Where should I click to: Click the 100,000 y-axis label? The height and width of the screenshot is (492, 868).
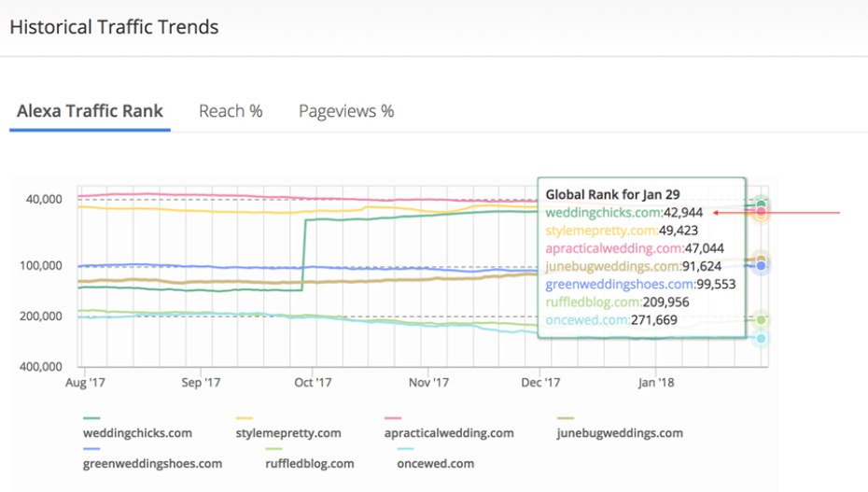click(x=41, y=266)
